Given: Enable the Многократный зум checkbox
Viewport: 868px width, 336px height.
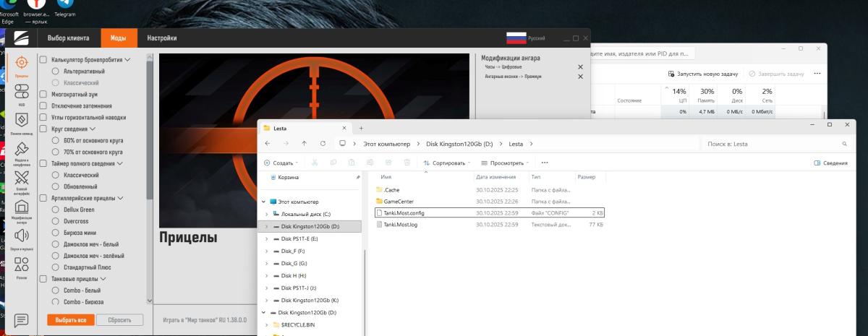Looking at the screenshot, I should point(43,95).
